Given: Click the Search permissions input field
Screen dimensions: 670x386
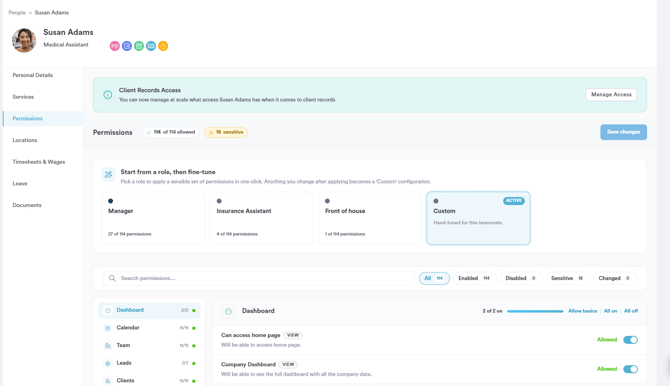Looking at the screenshot, I should [259, 278].
